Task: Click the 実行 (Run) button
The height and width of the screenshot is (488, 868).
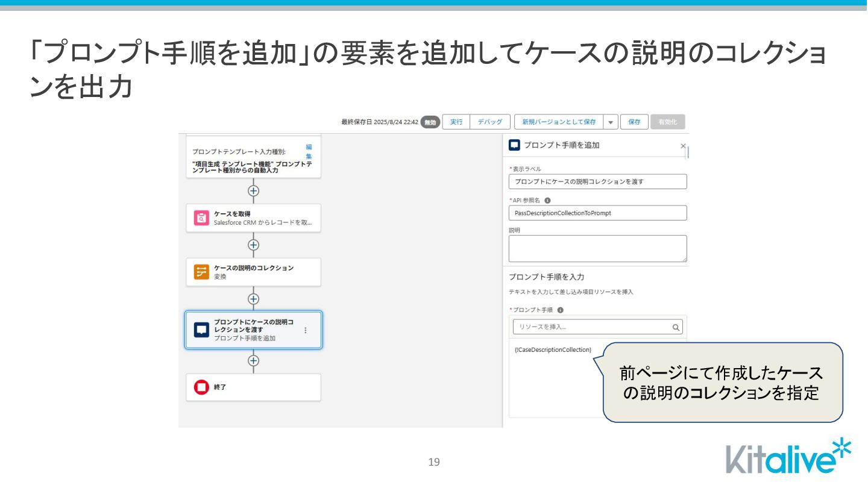Action: (x=456, y=122)
